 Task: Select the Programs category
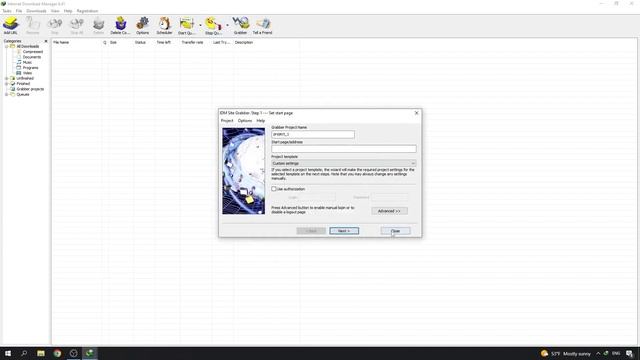30,68
